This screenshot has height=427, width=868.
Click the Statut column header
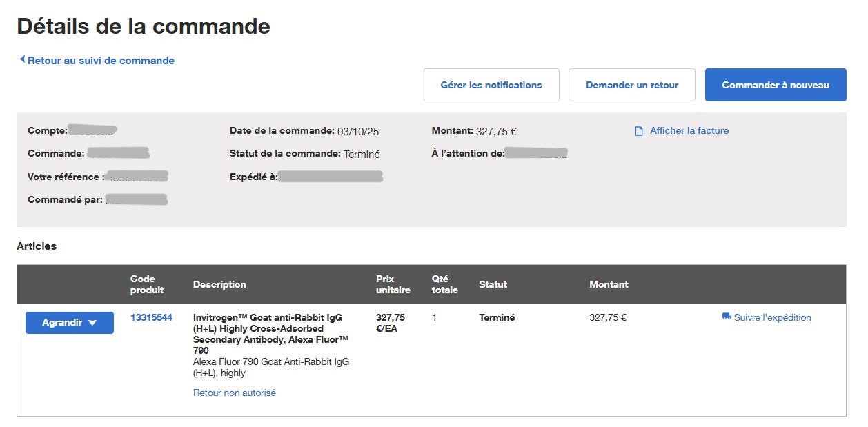pos(493,284)
